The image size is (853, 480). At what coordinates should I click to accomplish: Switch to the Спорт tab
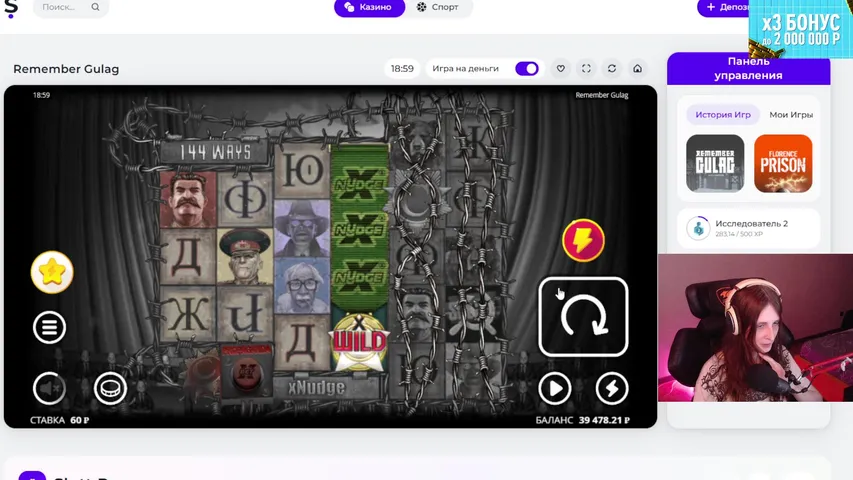[x=438, y=7]
